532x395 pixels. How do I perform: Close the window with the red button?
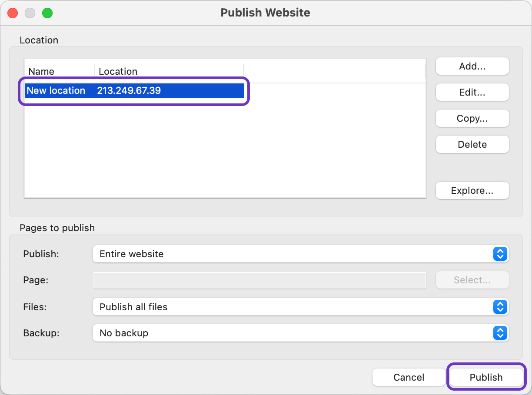[x=13, y=13]
